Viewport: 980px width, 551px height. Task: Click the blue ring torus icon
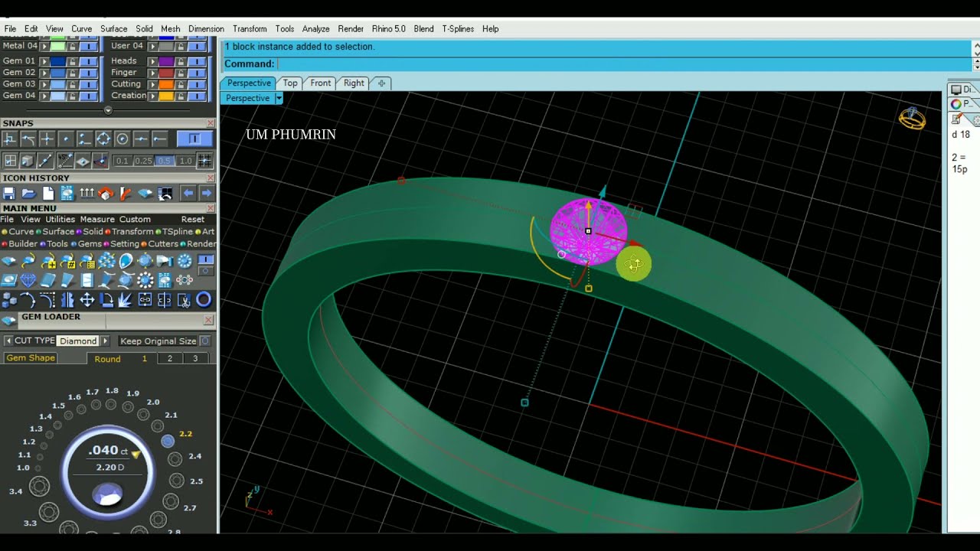click(x=204, y=299)
